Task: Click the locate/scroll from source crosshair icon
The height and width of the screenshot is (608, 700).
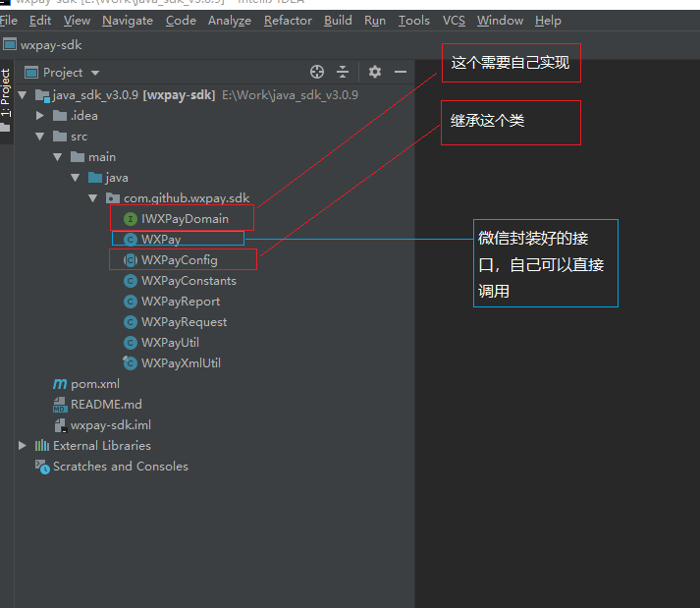Action: (317, 72)
